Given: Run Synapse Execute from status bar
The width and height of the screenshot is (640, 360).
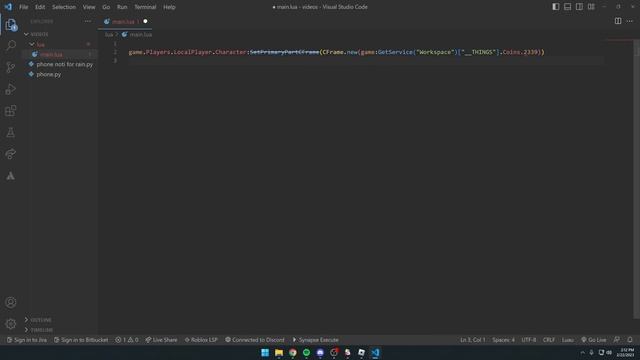Looking at the screenshot, I should click(x=315, y=340).
